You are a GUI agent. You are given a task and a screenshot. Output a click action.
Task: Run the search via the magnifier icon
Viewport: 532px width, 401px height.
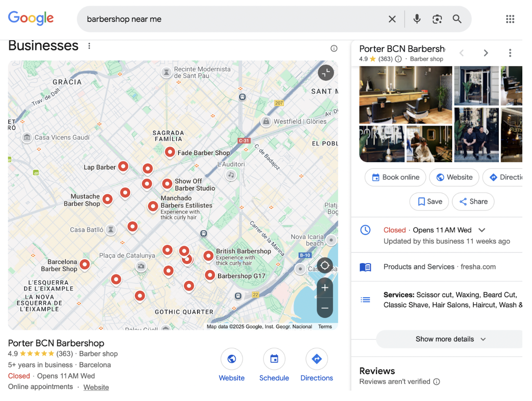click(x=457, y=18)
